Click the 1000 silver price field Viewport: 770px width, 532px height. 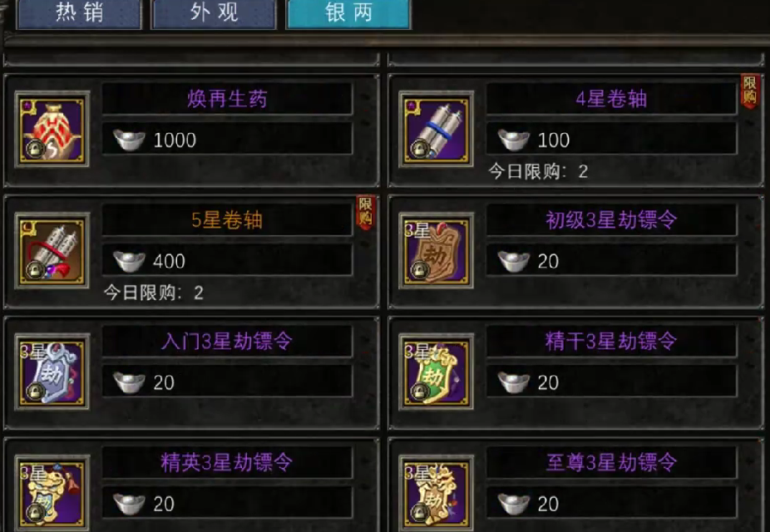[x=227, y=140]
